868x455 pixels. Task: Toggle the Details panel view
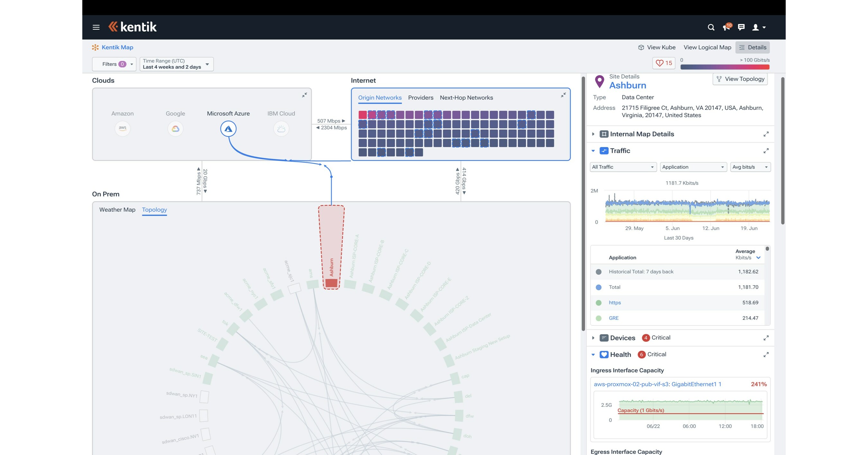click(752, 47)
